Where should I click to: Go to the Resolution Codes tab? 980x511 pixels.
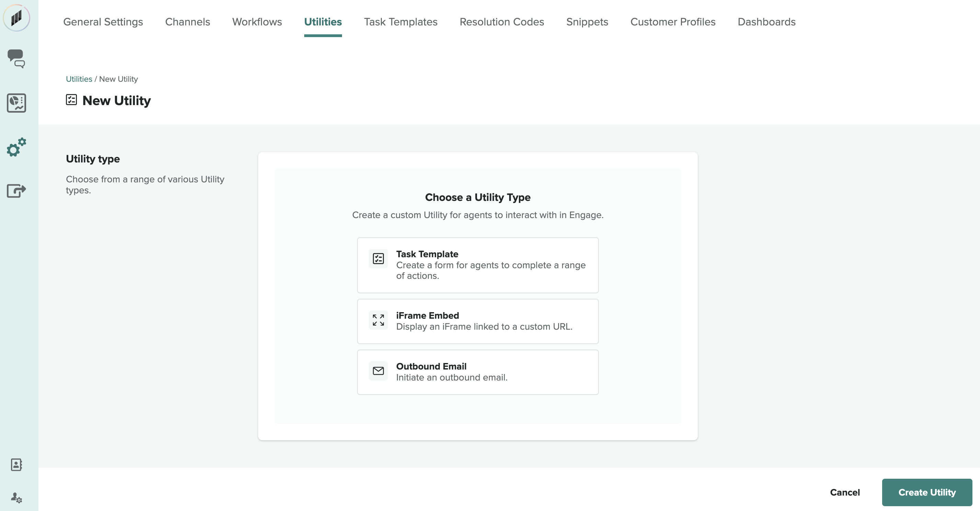coord(501,22)
